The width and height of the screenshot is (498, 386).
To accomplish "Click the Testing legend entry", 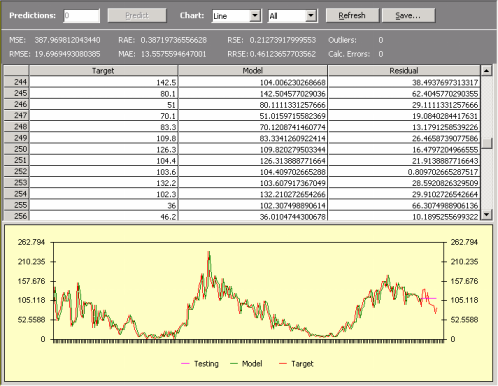I will pyautogui.click(x=200, y=364).
